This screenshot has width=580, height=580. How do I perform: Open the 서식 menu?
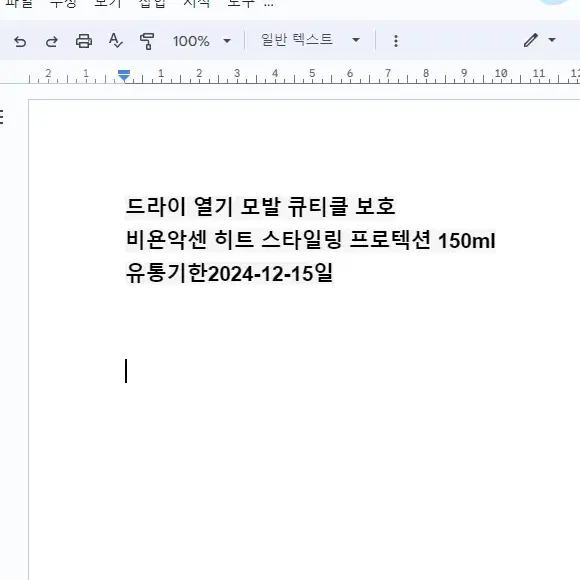pyautogui.click(x=197, y=4)
